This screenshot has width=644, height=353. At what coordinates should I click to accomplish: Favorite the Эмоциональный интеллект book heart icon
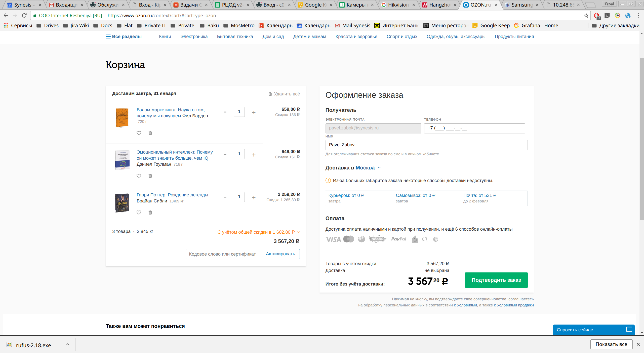(139, 176)
